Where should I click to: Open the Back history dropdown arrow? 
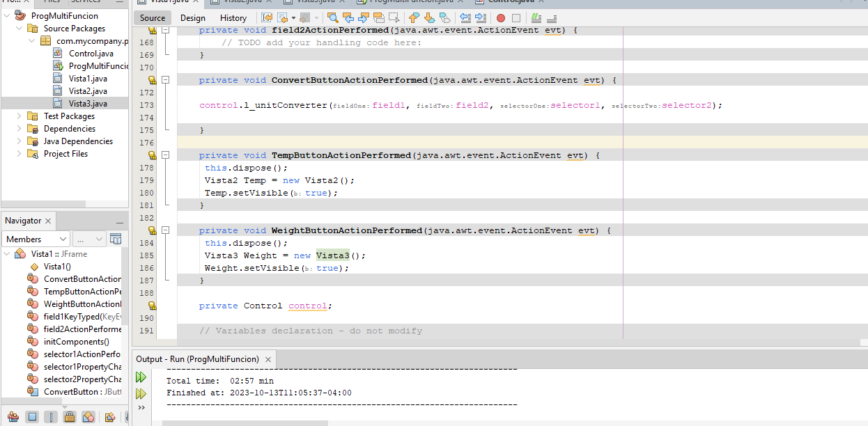[x=293, y=18]
